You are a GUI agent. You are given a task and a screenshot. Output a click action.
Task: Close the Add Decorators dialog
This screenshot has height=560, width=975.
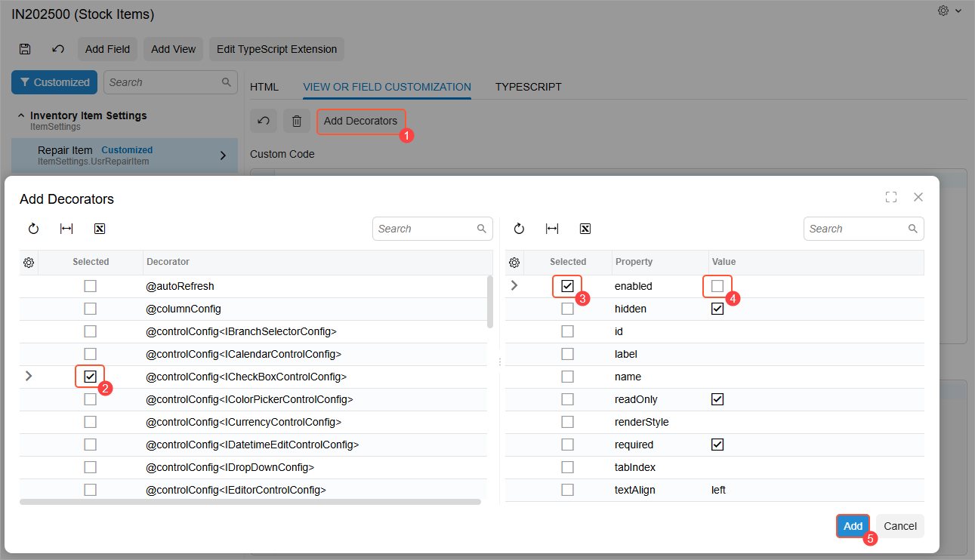pyautogui.click(x=918, y=197)
